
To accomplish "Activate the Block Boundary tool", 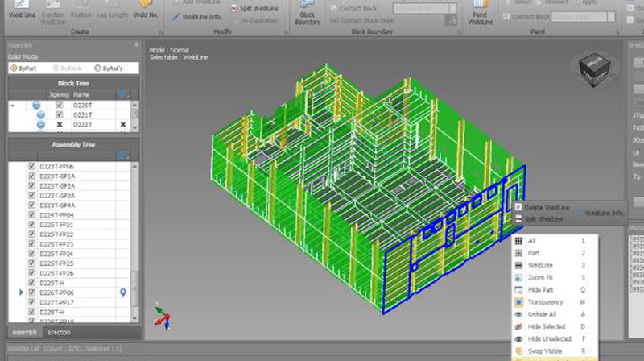I will point(308,12).
